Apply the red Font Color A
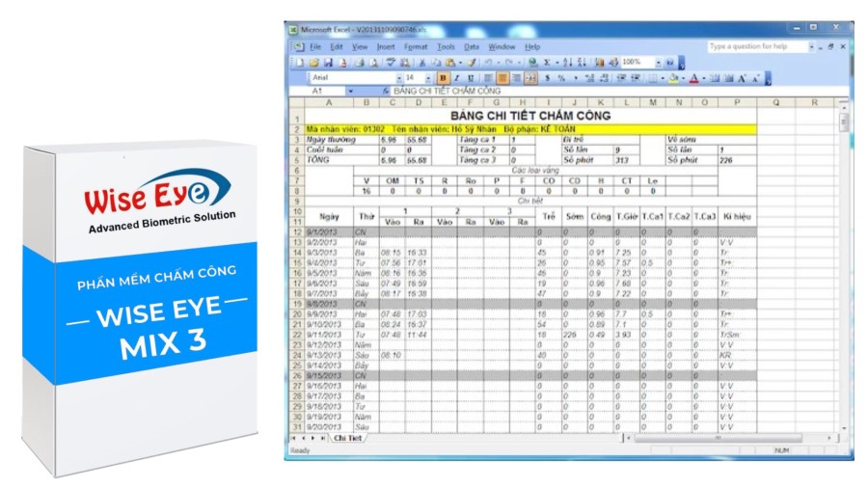Viewport: 868px width, 488px height. tap(693, 78)
